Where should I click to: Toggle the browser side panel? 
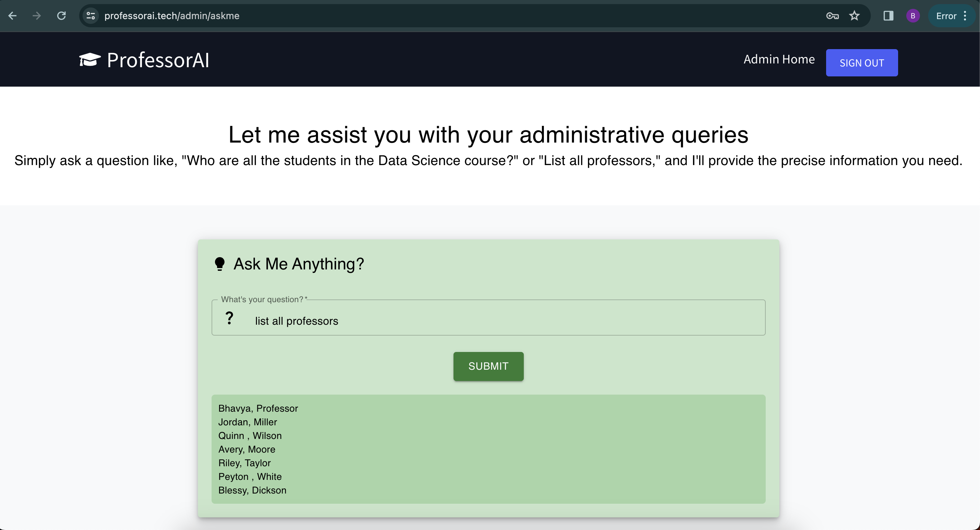click(888, 16)
